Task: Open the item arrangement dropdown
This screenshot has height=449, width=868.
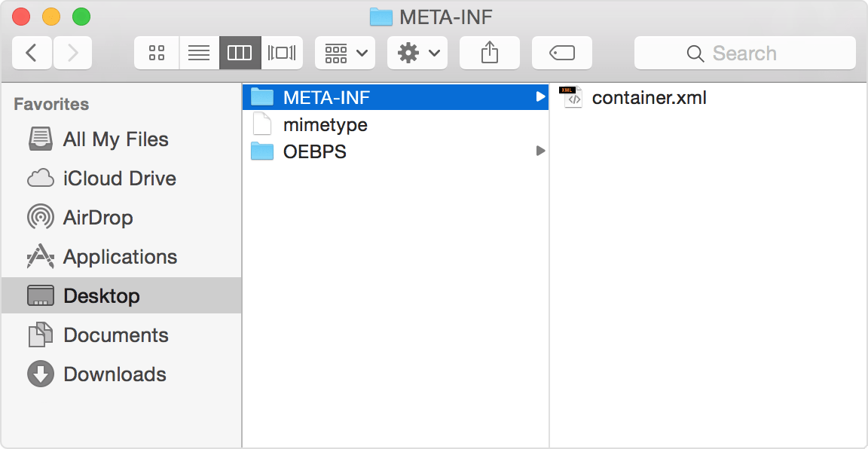Action: [x=345, y=53]
